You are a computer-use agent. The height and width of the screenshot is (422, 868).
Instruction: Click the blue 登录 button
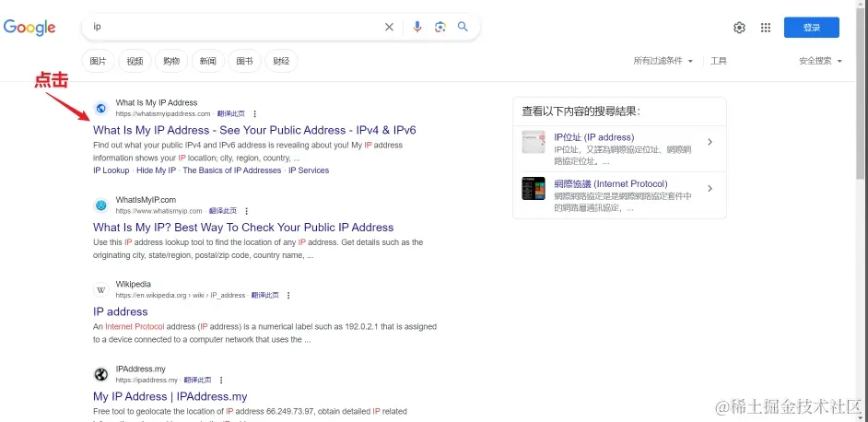tap(812, 28)
